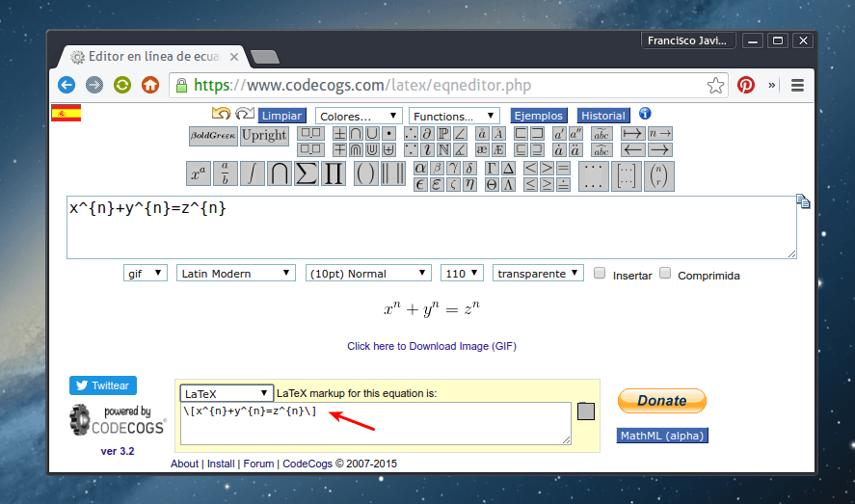Click the redo arrow icon
Screen dimensions: 855x504
[245, 115]
